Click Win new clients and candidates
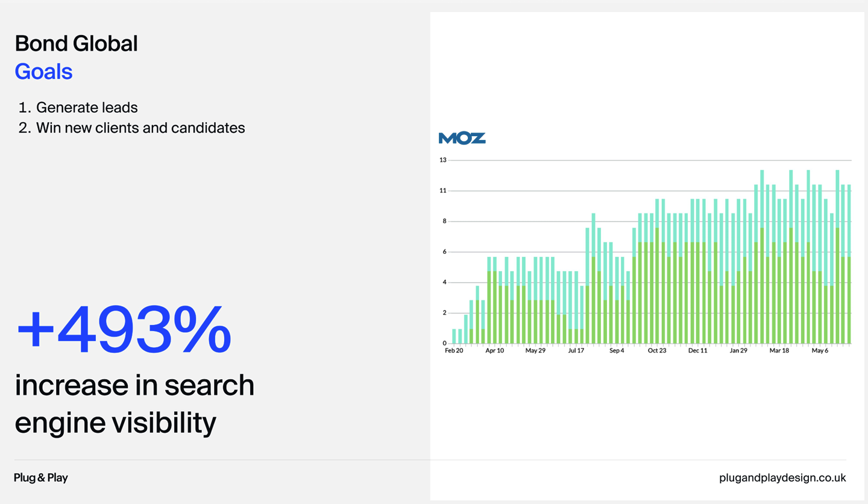Image resolution: width=868 pixels, height=504 pixels. point(140,128)
